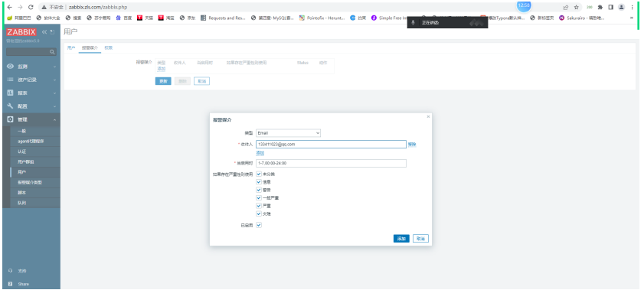Click 添加 link below the recipient field
This screenshot has height=290, width=644.
point(260,152)
